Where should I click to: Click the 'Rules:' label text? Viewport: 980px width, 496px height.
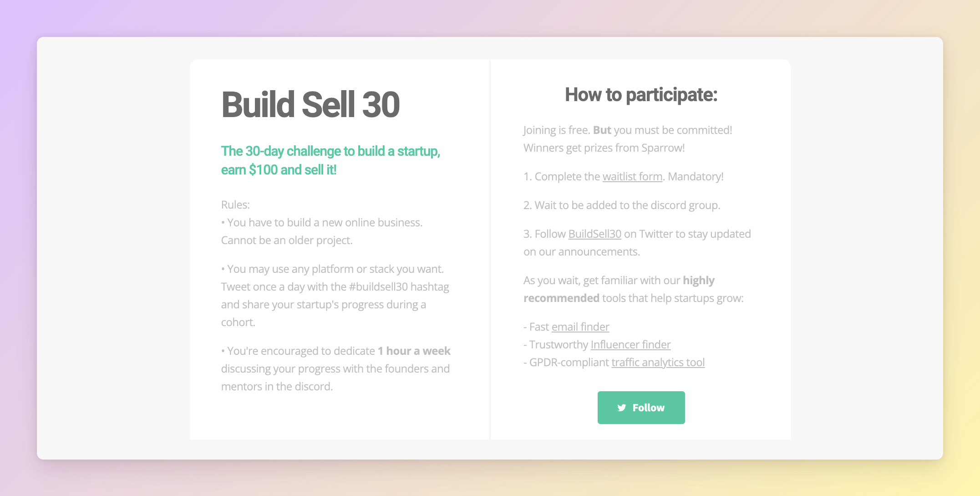pyautogui.click(x=235, y=205)
